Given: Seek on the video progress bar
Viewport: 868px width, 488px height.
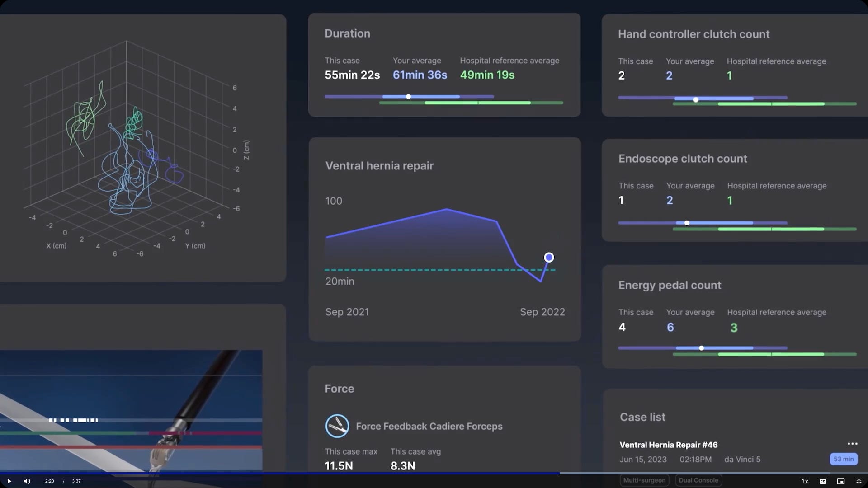Looking at the screenshot, I should (434, 473).
